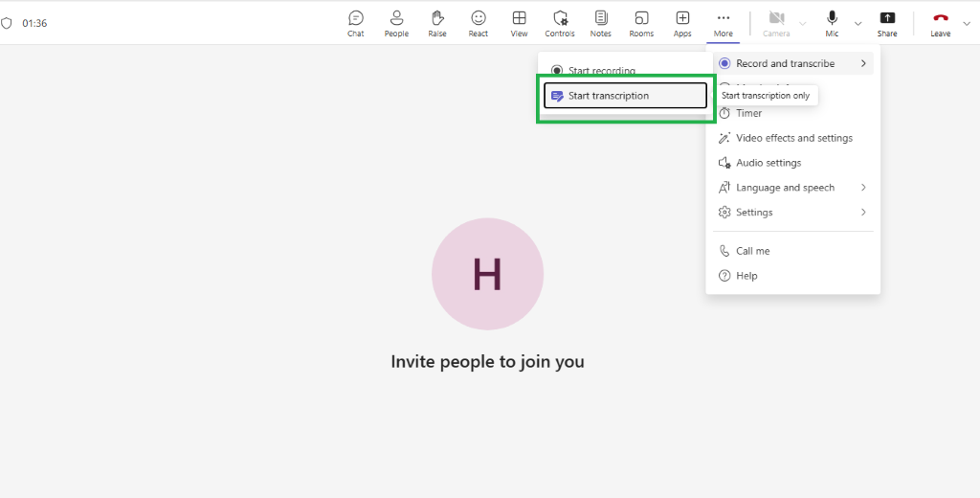Expand the Camera options arrow
The height and width of the screenshot is (498, 980).
(x=803, y=24)
